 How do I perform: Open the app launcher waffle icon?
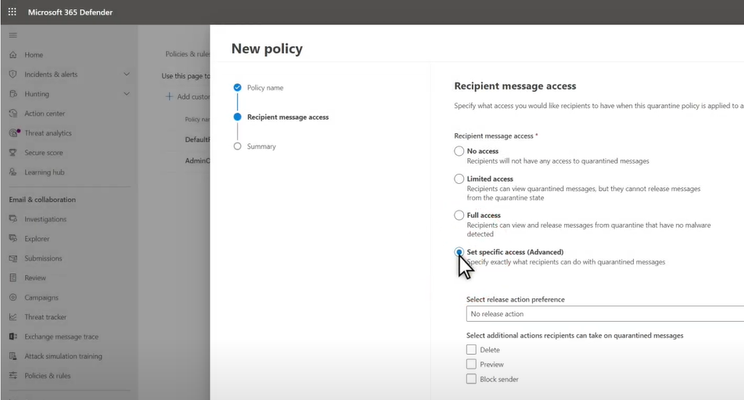tap(12, 12)
